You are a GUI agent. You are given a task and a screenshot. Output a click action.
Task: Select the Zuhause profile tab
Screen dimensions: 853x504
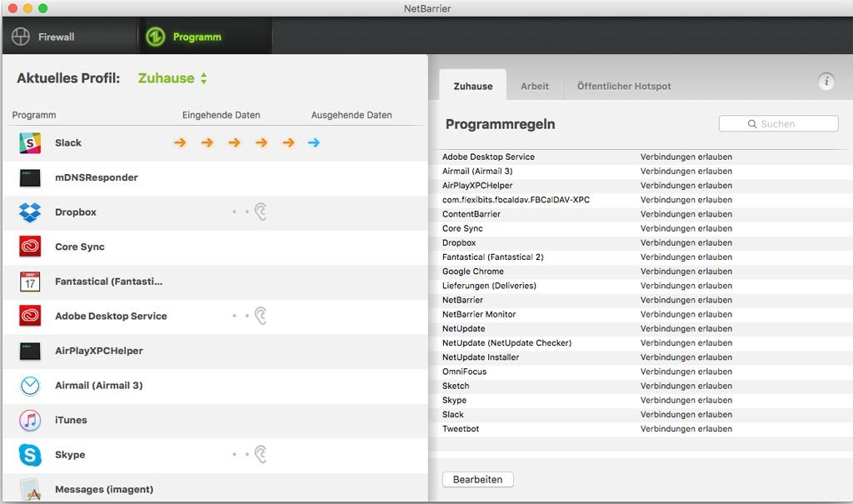coord(473,86)
